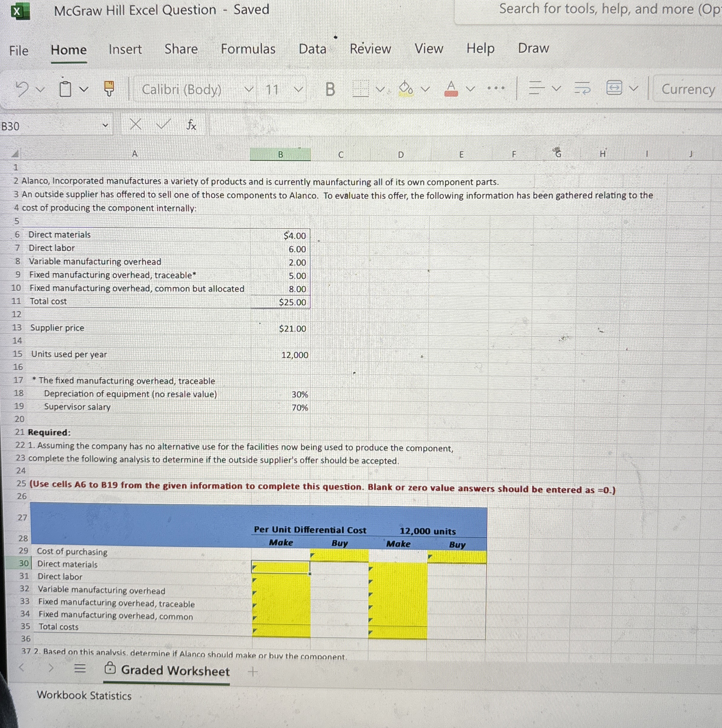Viewport: 722px width, 728px height.
Task: Switch to the Insert ribbon tab
Action: (125, 49)
